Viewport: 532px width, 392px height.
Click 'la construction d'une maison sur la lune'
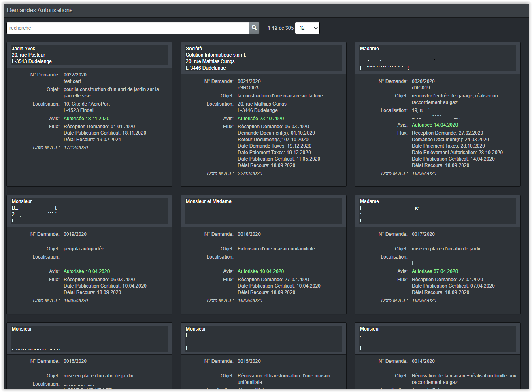click(x=280, y=96)
